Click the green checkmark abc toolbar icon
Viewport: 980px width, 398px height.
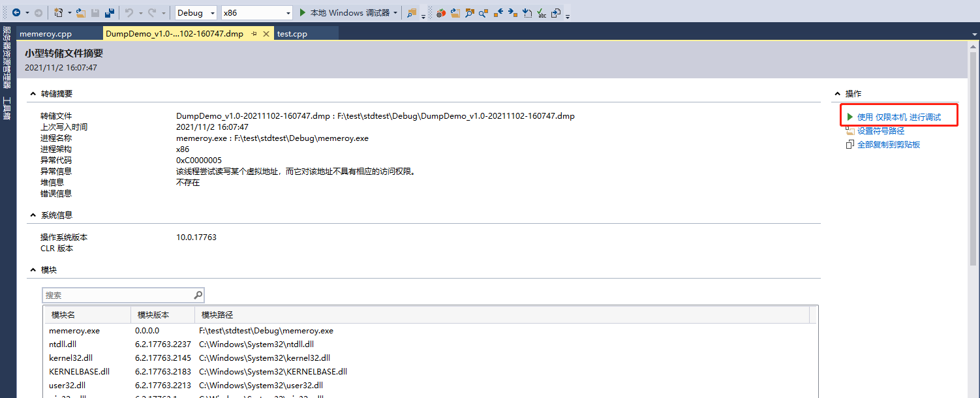[541, 12]
